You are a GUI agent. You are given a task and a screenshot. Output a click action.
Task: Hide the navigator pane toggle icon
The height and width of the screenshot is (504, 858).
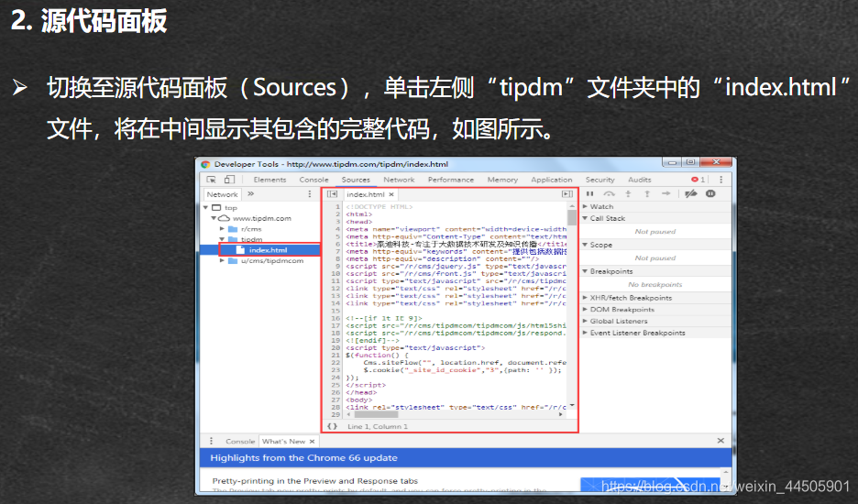click(x=332, y=193)
